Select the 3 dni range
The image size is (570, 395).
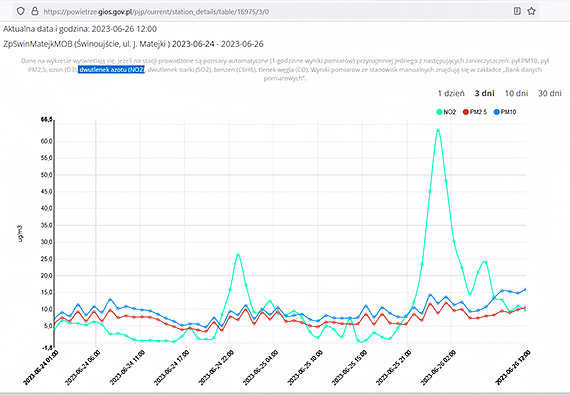[484, 93]
